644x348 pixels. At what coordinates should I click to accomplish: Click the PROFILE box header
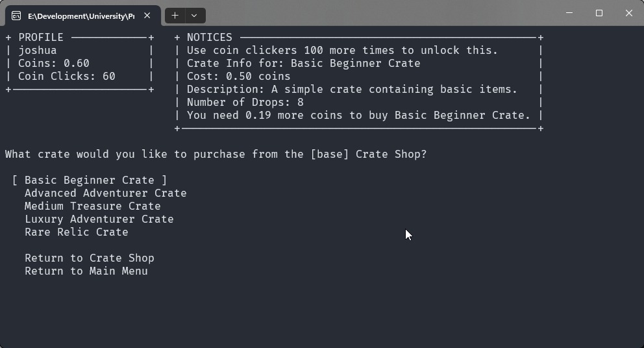click(x=41, y=37)
